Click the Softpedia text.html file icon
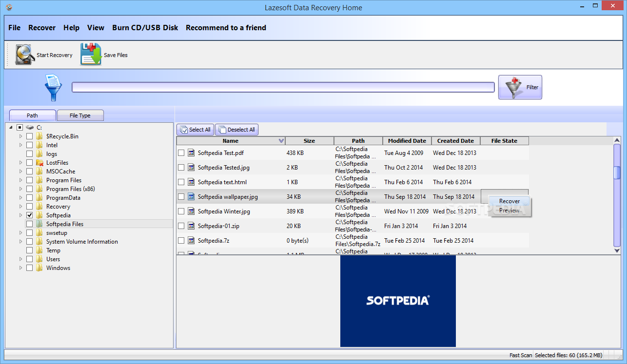Screen dimensions: 627x364 tap(191, 182)
